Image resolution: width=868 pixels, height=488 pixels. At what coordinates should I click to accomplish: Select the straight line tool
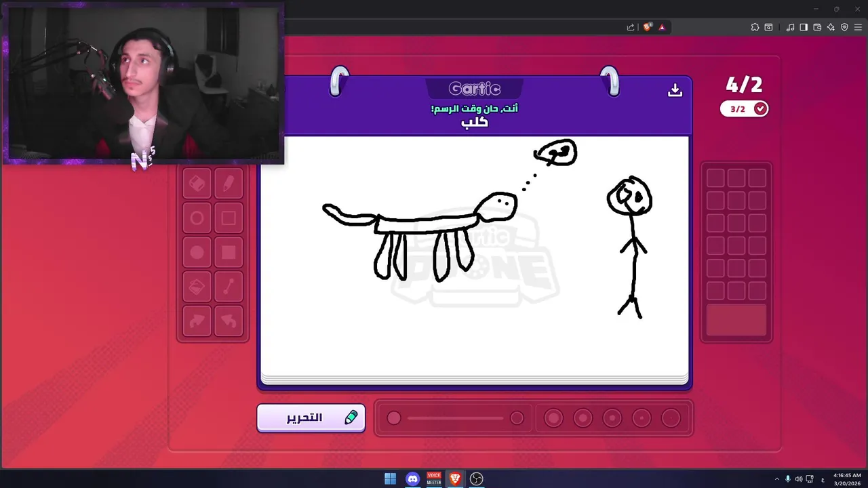pyautogui.click(x=229, y=287)
